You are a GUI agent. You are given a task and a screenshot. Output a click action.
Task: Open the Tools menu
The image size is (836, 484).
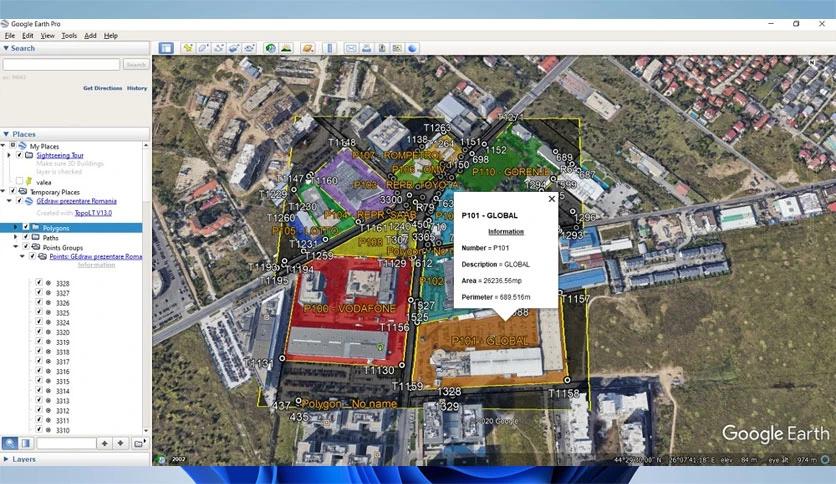coord(69,36)
